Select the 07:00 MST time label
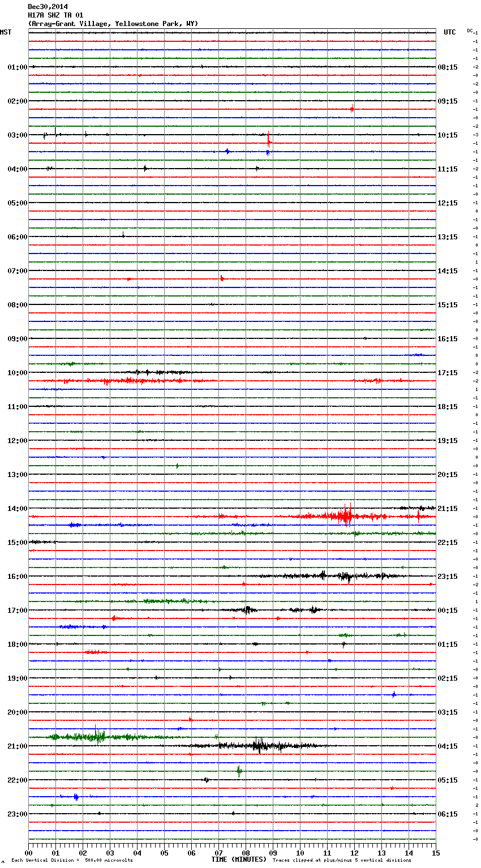The image size is (481, 868). pyautogui.click(x=17, y=271)
